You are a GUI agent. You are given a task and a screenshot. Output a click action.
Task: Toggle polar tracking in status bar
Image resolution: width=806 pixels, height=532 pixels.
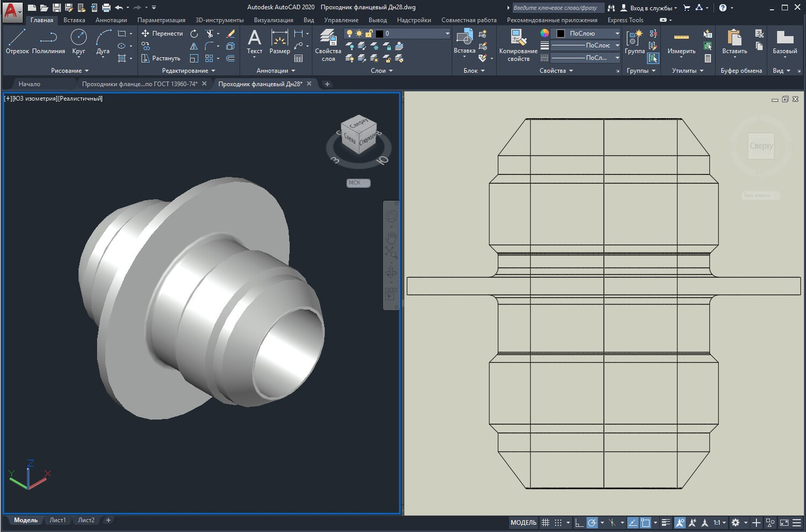pos(592,522)
